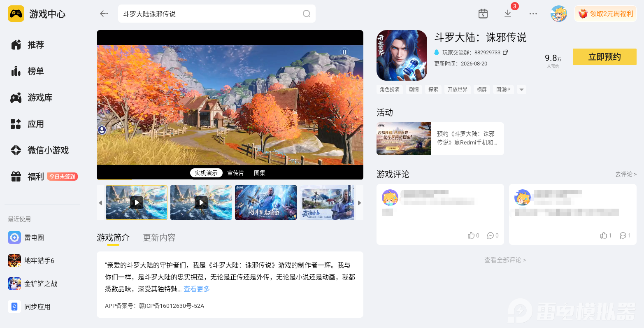Click the 今日未签到 sign-in badge
644x328 pixels.
point(62,177)
